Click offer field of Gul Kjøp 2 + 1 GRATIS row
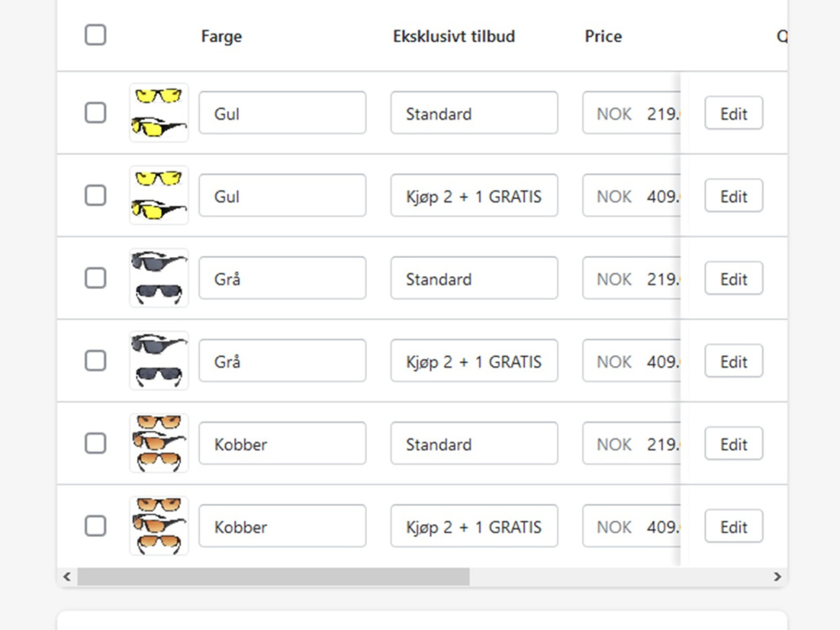The image size is (840, 630). (x=474, y=196)
